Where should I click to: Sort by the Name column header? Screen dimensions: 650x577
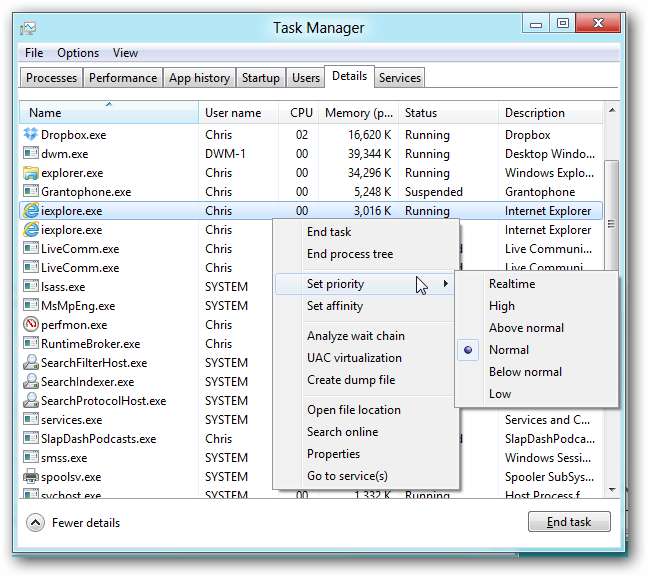109,113
